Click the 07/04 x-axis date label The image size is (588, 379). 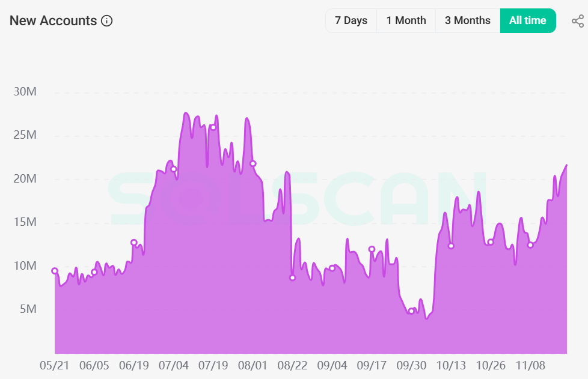(x=174, y=366)
